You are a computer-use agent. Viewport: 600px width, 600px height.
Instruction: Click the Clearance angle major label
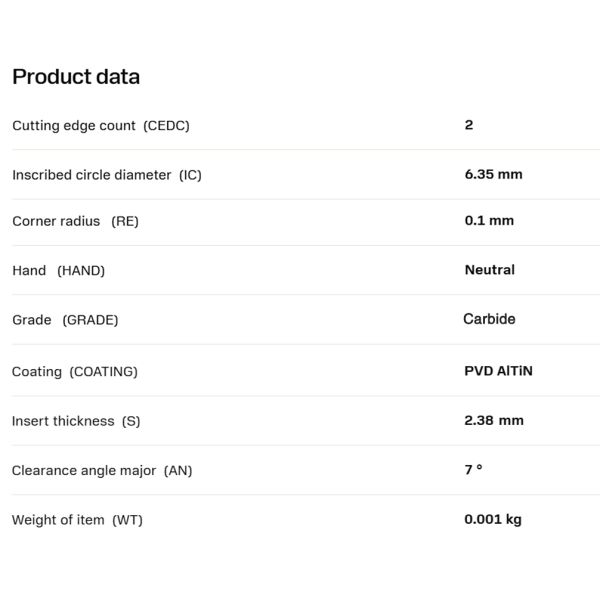coord(84,470)
